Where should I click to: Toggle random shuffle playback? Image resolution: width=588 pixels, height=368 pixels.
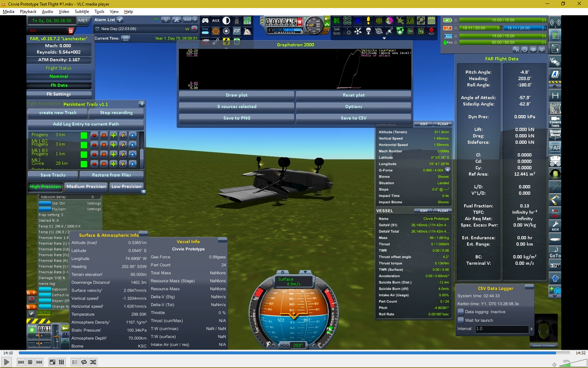tap(93, 362)
